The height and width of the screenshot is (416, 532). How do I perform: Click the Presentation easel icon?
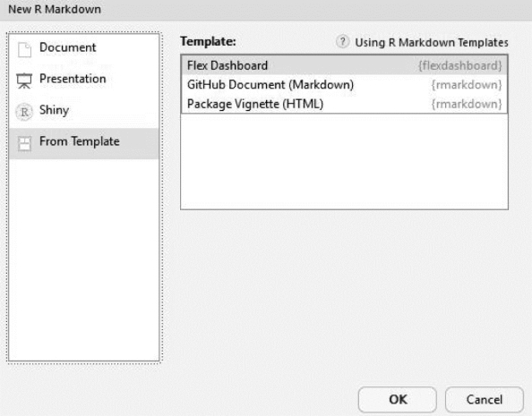pyautogui.click(x=24, y=81)
